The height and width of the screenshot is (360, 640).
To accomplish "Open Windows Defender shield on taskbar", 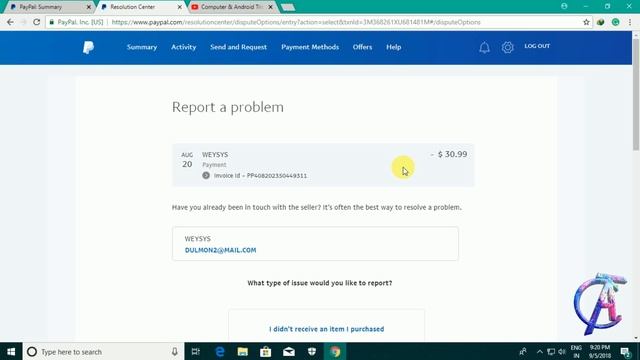I will click(x=312, y=351).
